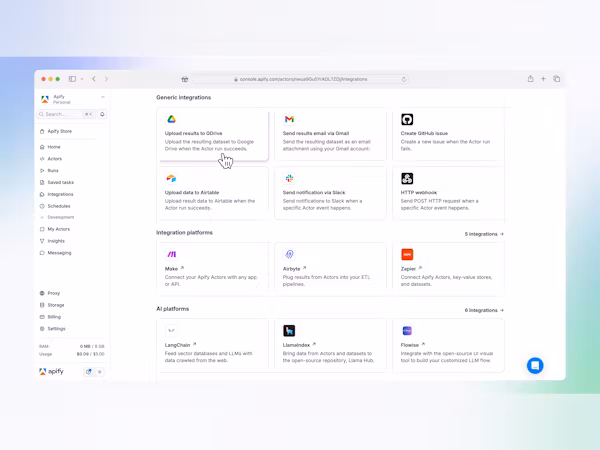Go back with browser back arrow
This screenshot has width=600, height=450.
click(94, 79)
